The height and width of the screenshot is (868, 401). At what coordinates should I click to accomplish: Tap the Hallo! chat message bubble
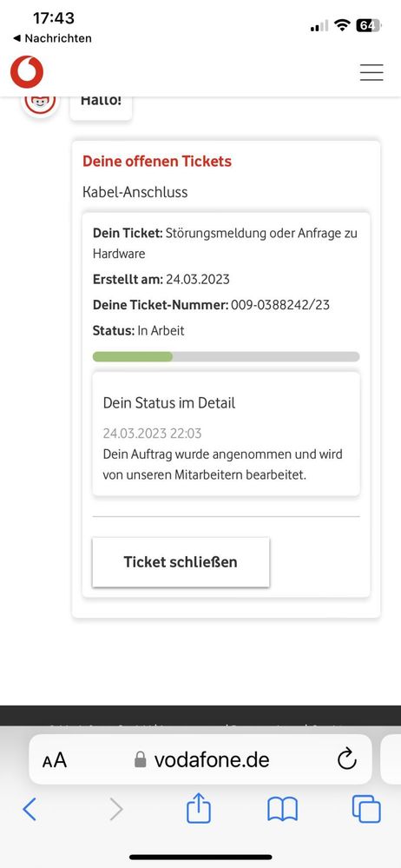pos(101,103)
